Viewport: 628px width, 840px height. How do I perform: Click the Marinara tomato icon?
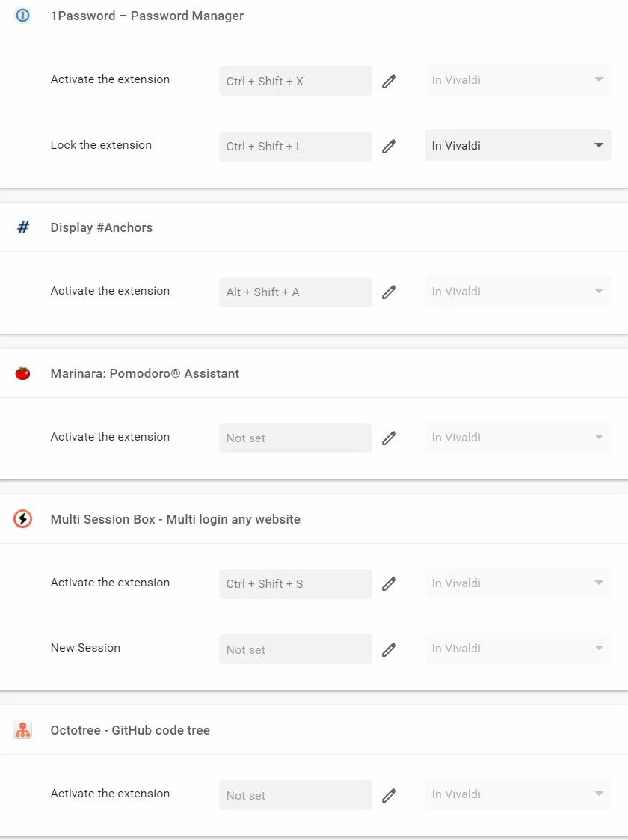pyautogui.click(x=22, y=373)
